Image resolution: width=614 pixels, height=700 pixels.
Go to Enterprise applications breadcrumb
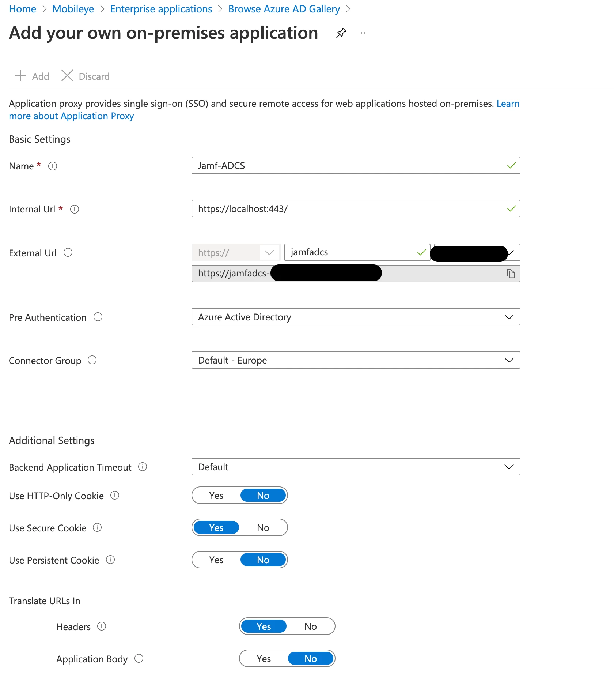(x=161, y=9)
